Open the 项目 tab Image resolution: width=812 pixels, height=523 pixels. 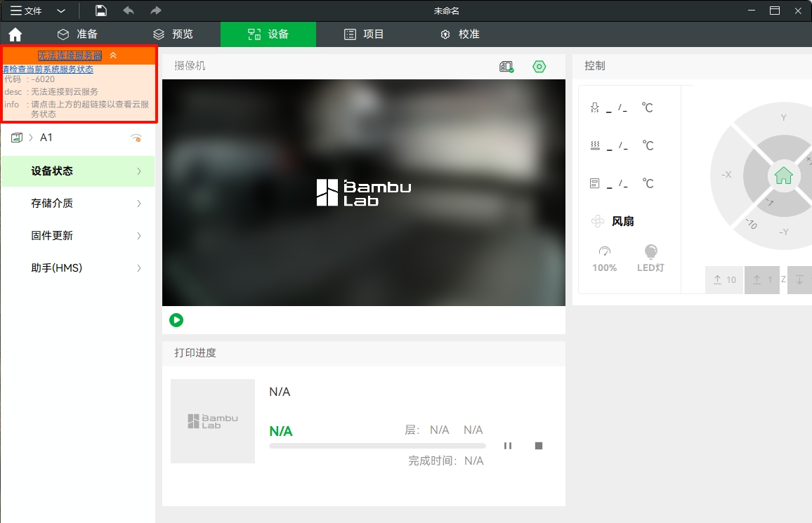point(364,34)
